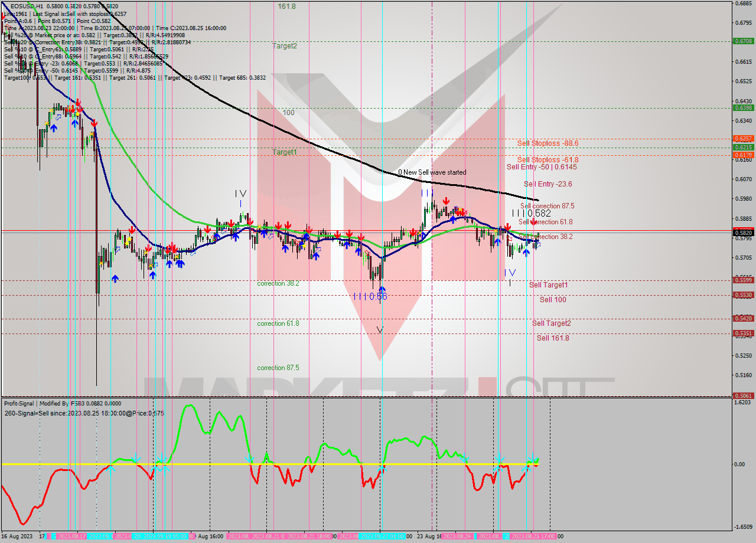Click the 'Sell correction 38.2' label
The height and width of the screenshot is (543, 756).
pos(546,237)
